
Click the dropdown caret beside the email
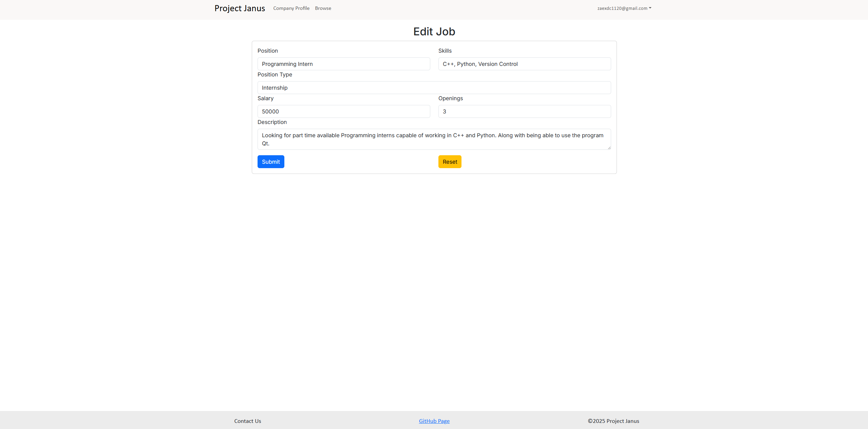[x=650, y=8]
